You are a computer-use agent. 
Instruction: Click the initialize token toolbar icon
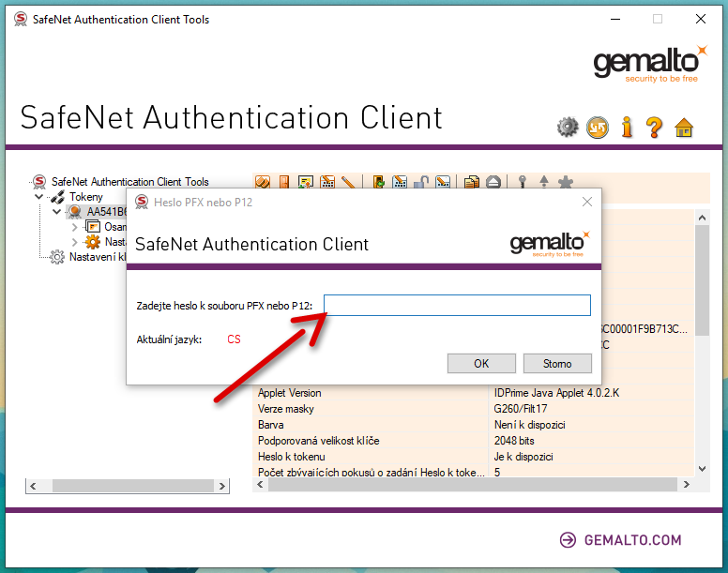click(263, 182)
